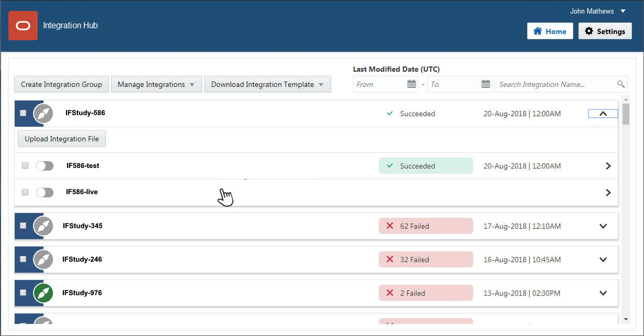This screenshot has height=336, width=644.
Task: Click the scrollbar up arrow
Action: (626, 99)
